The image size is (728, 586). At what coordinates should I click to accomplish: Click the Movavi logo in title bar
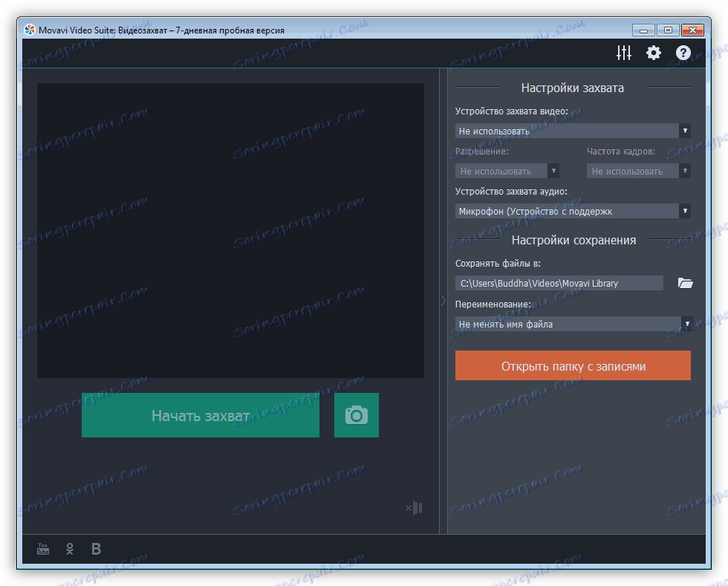pos(30,30)
